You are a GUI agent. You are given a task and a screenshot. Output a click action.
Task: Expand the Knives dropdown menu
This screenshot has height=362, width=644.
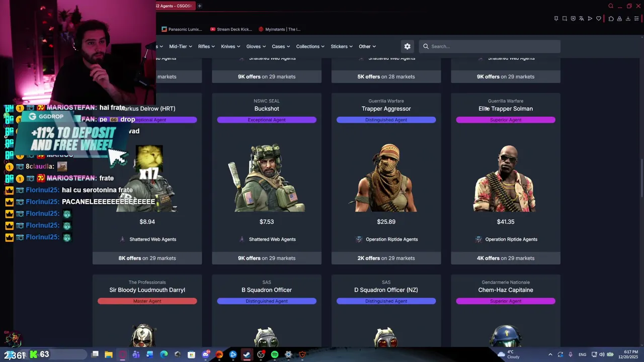[230, 46]
